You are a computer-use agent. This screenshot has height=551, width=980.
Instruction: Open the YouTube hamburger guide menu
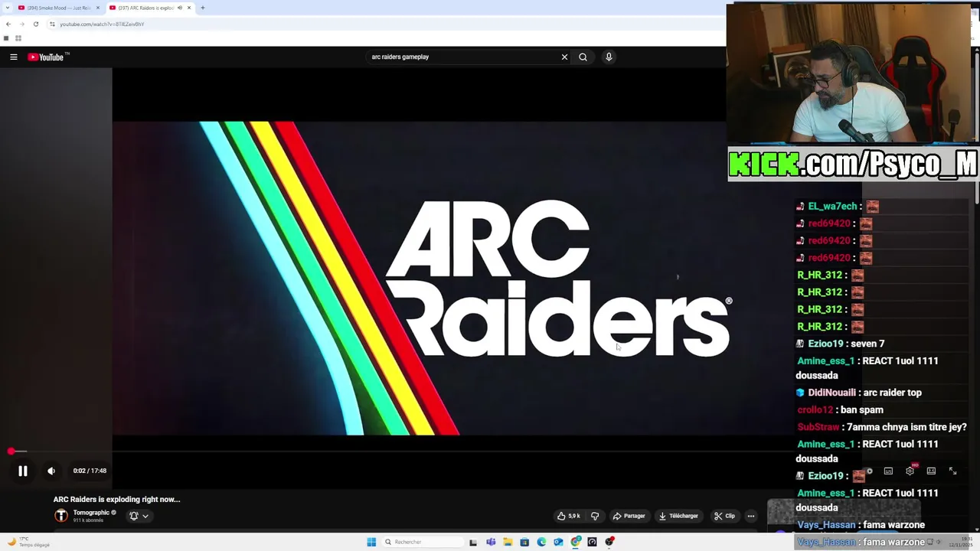[x=14, y=57]
